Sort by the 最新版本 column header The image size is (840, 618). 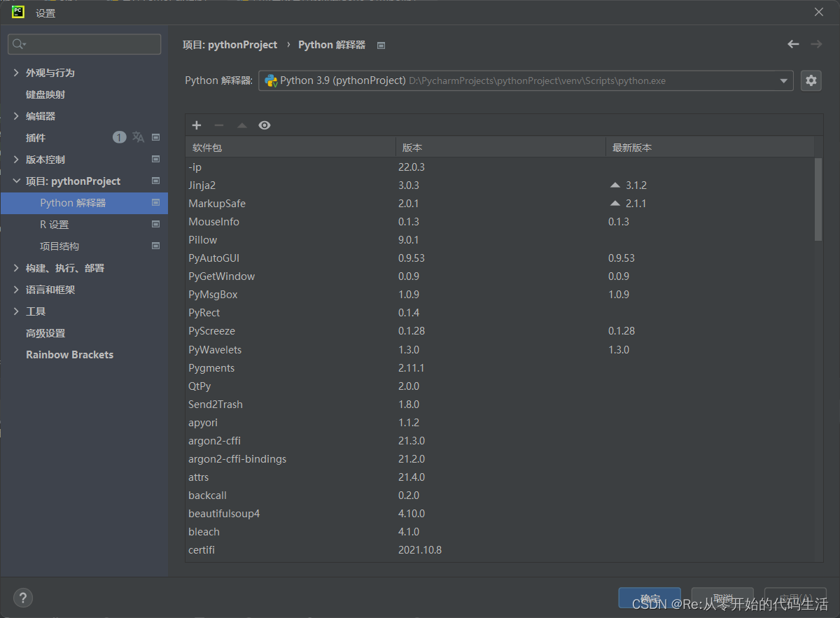710,148
